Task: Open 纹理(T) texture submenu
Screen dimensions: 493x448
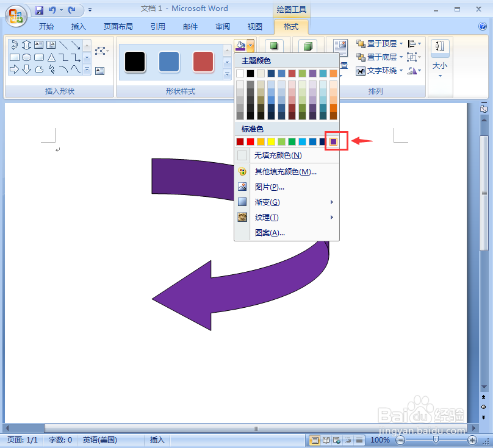Action: point(287,218)
